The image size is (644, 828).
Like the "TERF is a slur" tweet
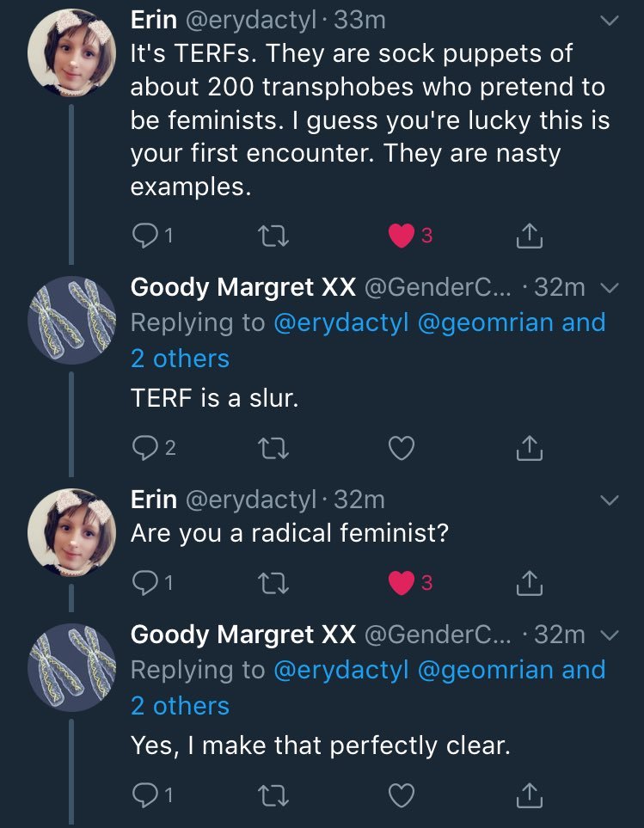[402, 447]
